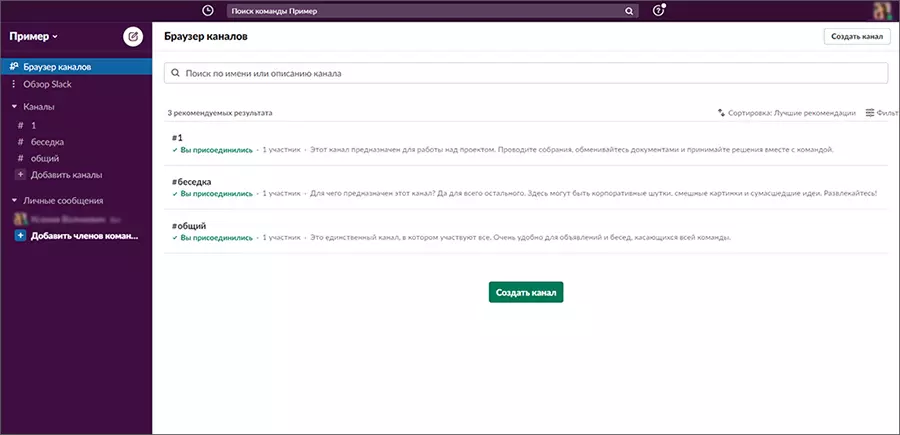Click the plus icon for Добавить членов команды

tap(20, 236)
